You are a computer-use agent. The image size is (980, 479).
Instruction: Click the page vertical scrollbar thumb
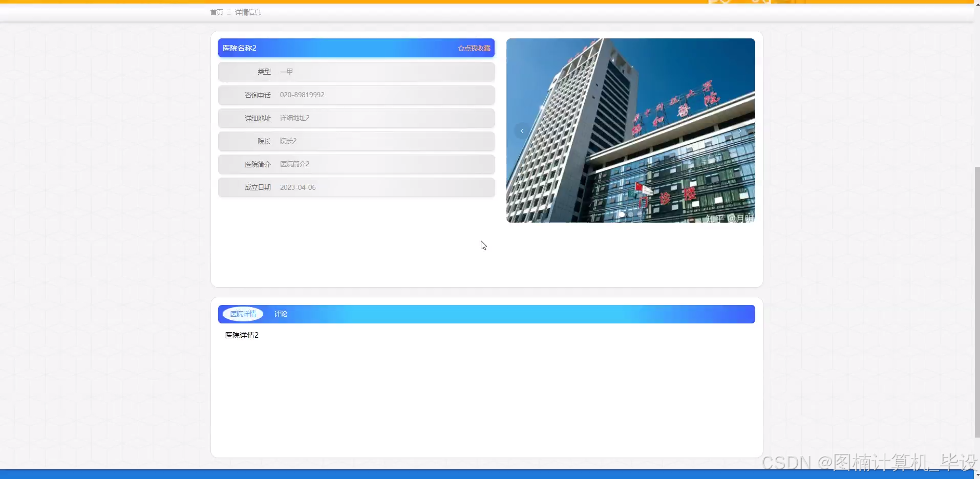[x=977, y=302]
